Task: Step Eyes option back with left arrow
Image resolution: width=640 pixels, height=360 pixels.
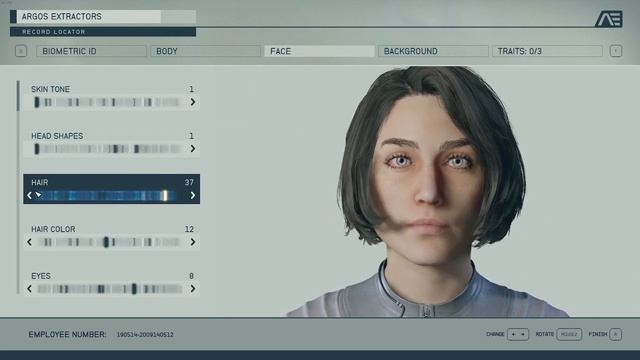Action: tap(29, 289)
